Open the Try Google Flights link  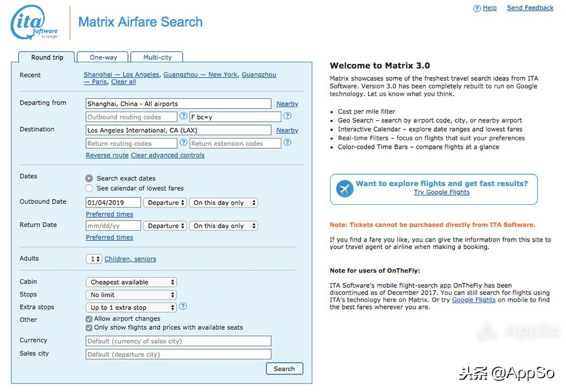click(442, 192)
